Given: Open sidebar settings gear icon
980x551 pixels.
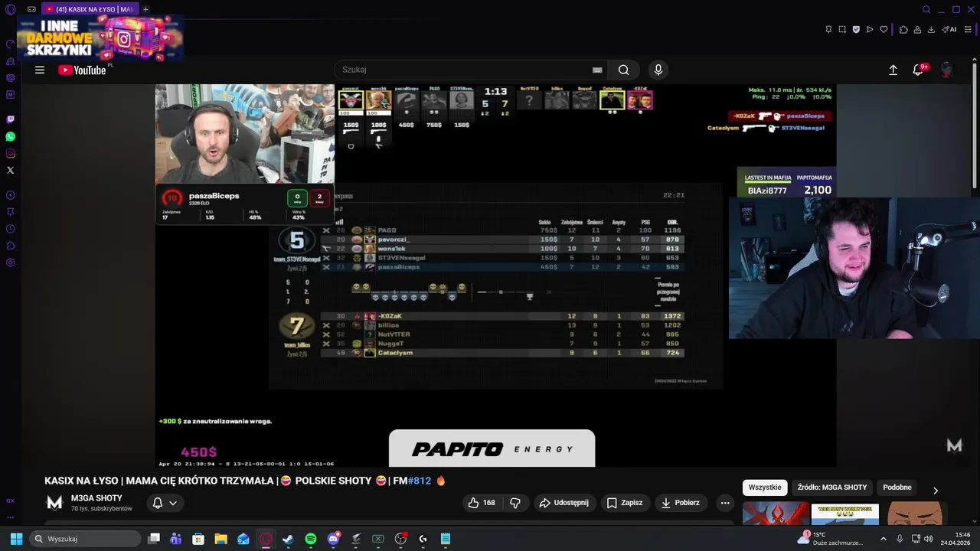Looking at the screenshot, I should point(11,262).
